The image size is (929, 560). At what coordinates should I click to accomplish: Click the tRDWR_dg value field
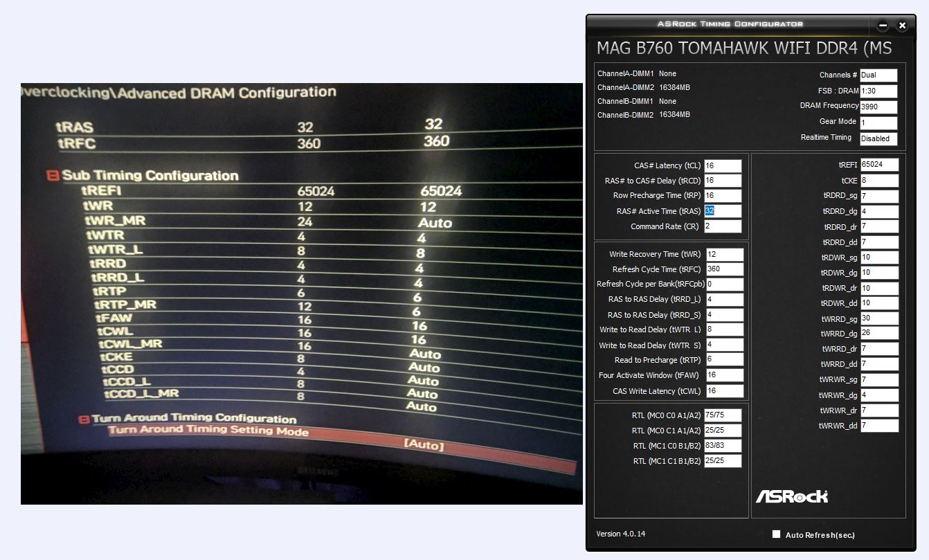[879, 273]
